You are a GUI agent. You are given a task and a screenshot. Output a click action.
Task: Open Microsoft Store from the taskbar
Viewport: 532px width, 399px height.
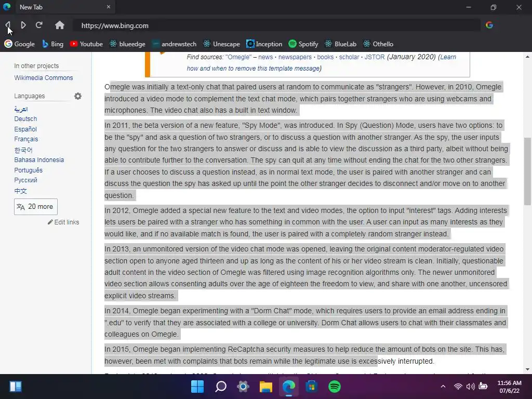tap(312, 387)
